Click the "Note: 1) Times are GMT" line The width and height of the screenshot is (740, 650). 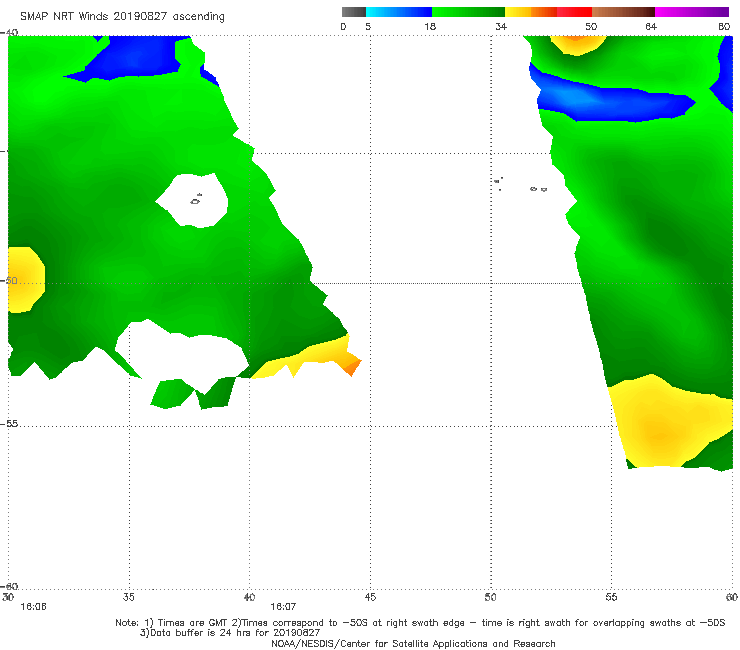click(420, 623)
